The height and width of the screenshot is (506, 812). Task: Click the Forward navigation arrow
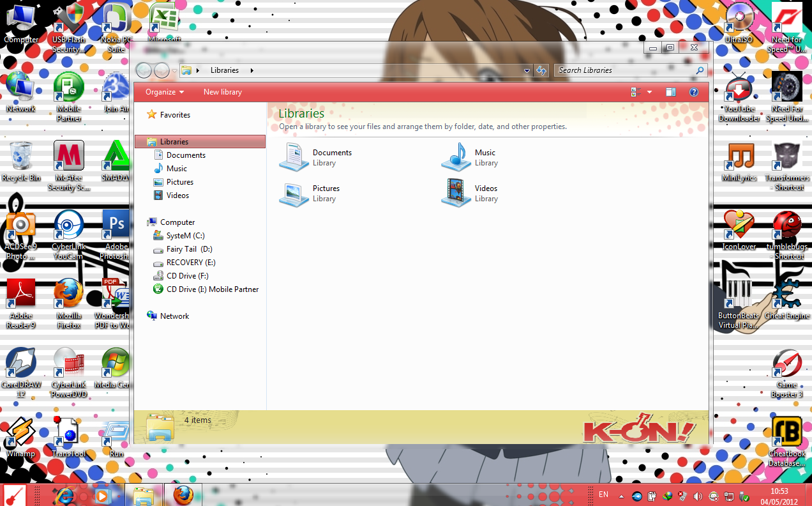pos(162,70)
